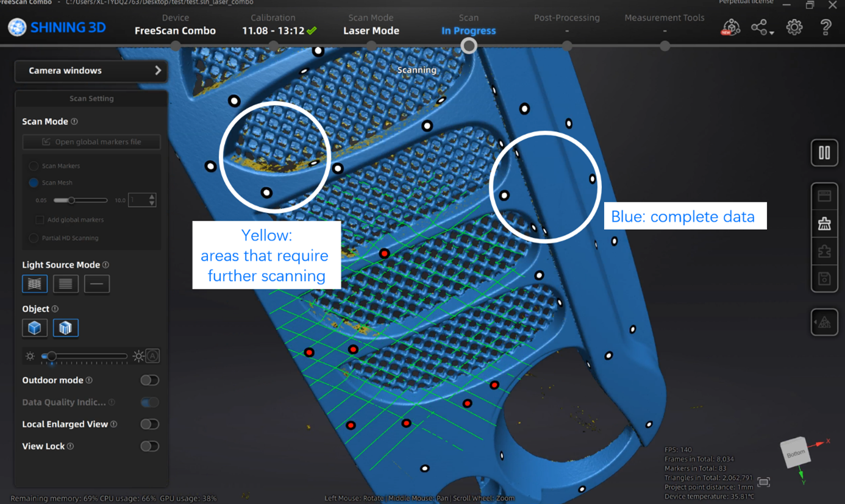This screenshot has height=504, width=845.
Task: Click the Frames in Total: 8,034 readout
Action: pos(699,459)
